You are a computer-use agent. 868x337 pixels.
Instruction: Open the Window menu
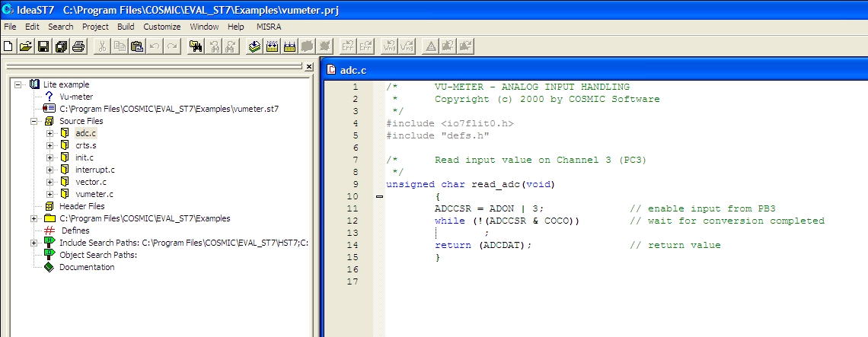point(204,27)
